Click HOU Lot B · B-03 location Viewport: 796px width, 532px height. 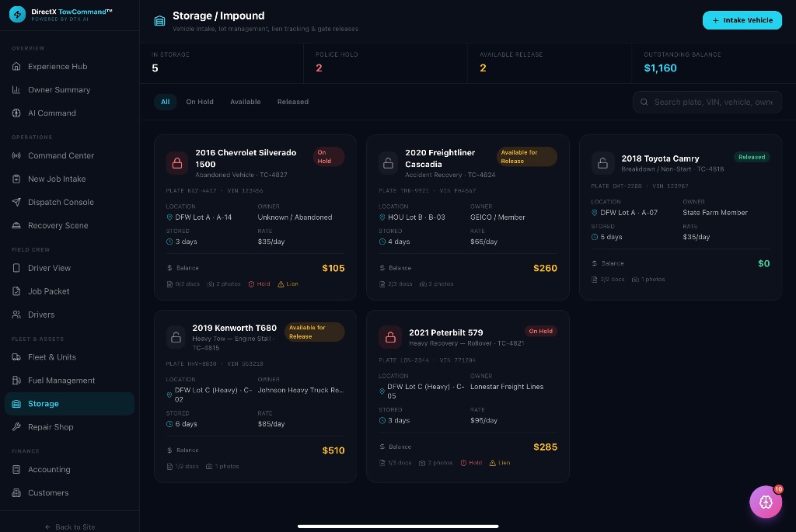[412, 217]
